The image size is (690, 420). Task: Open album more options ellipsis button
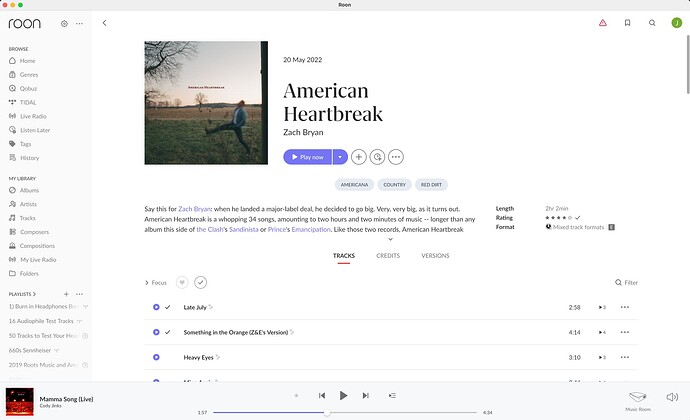pos(396,157)
